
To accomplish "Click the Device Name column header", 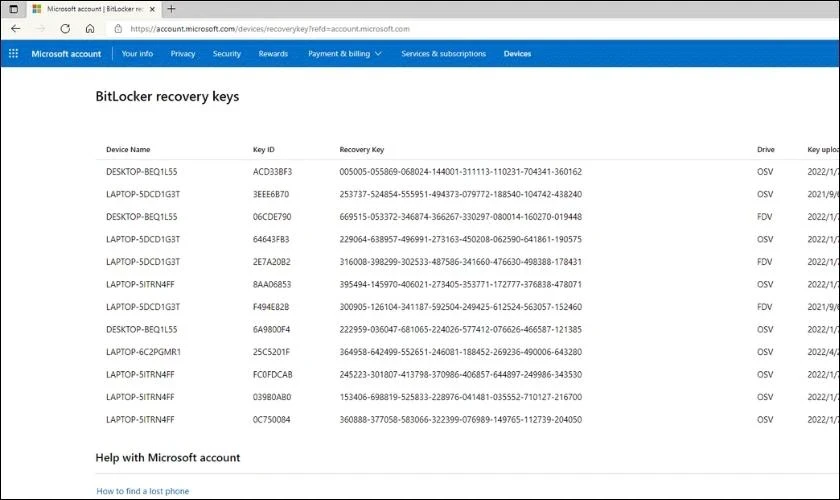I will pos(128,150).
